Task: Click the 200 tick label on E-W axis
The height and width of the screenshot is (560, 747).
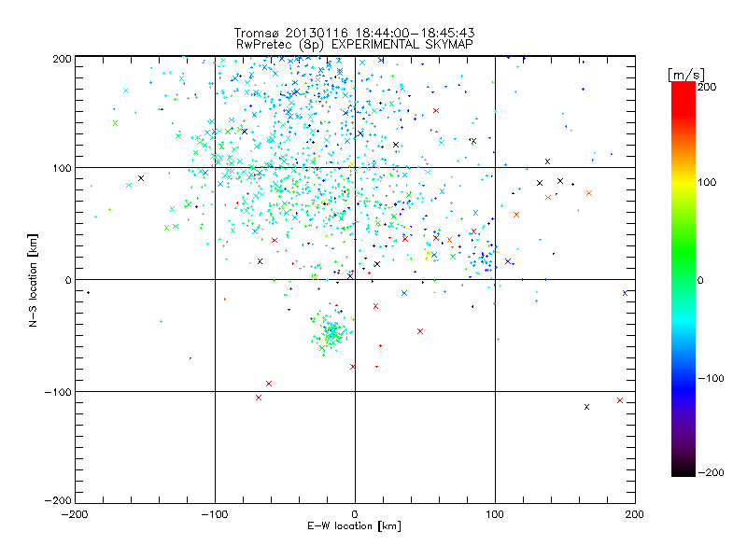Action: click(x=635, y=514)
